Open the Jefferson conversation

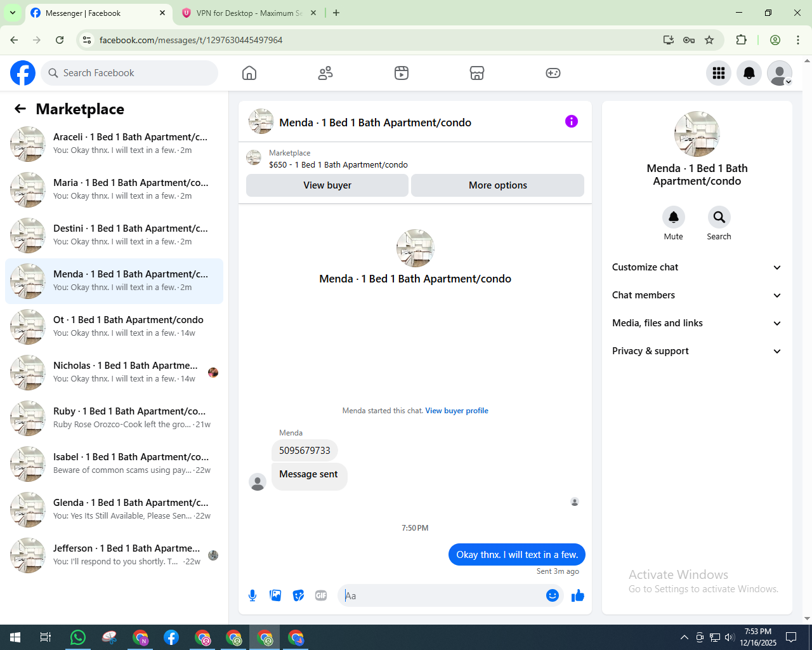tap(114, 555)
